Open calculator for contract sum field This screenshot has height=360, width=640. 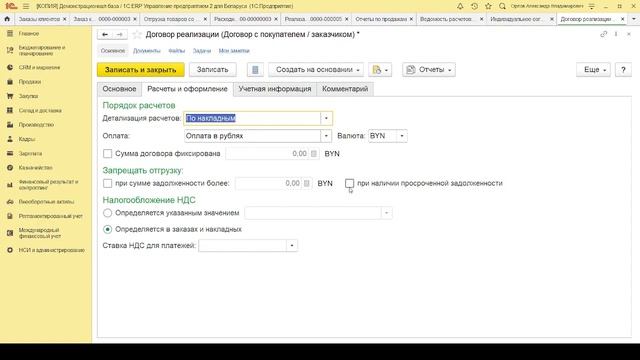tap(313, 154)
